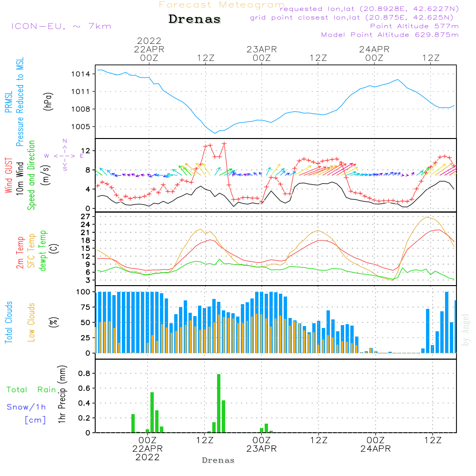Click the 75 cloud percentage axis value

pos(86,307)
